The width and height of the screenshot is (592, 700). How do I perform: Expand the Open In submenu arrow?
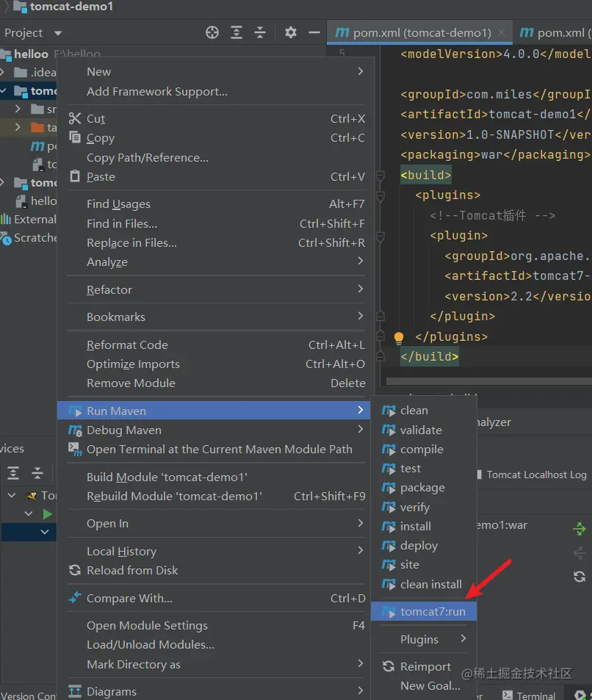pyautogui.click(x=361, y=523)
